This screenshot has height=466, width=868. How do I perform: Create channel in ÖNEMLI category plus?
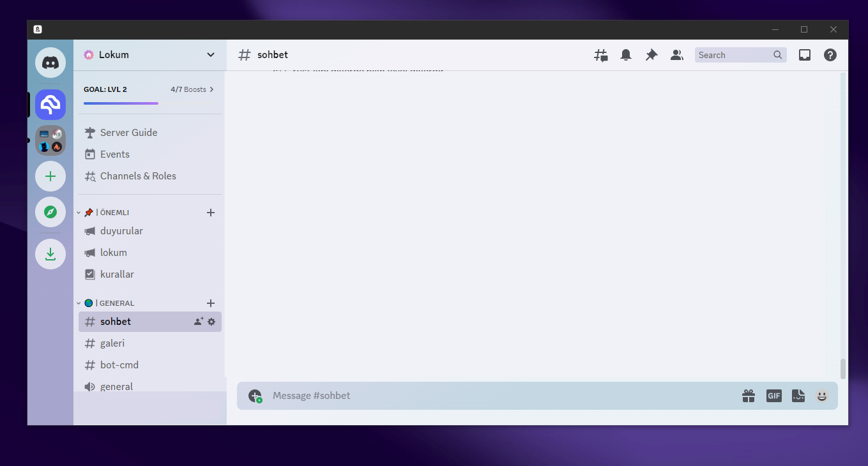coord(211,213)
